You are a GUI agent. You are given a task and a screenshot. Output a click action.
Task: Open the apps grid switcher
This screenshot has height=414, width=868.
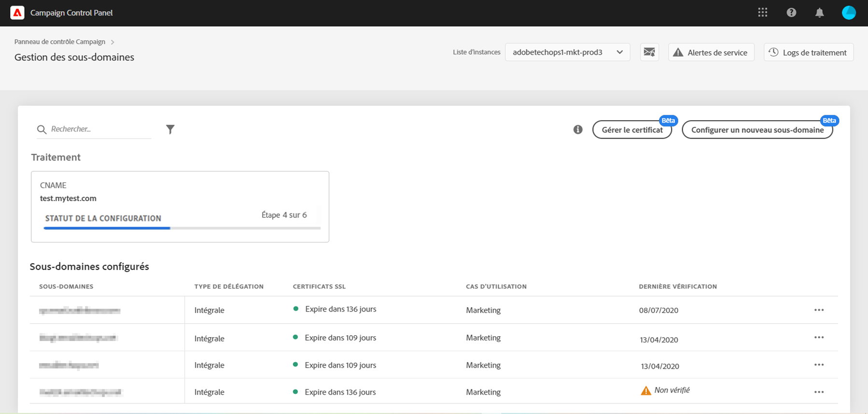(x=763, y=13)
